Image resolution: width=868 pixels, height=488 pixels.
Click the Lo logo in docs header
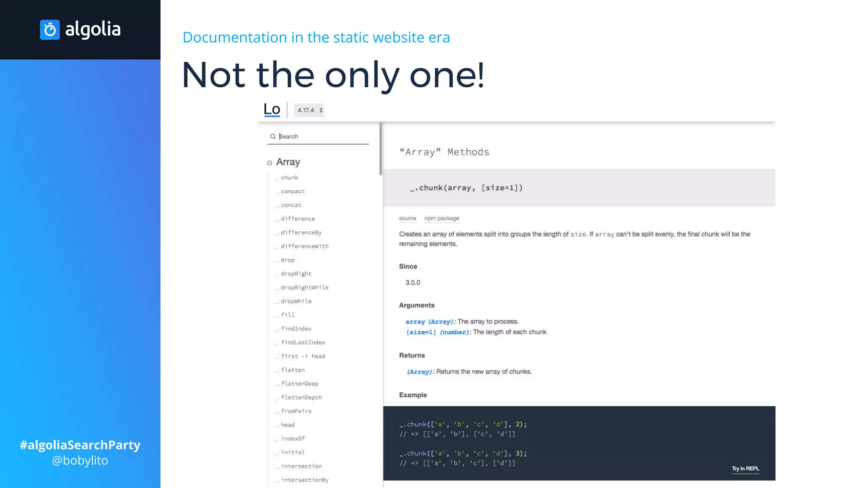272,109
